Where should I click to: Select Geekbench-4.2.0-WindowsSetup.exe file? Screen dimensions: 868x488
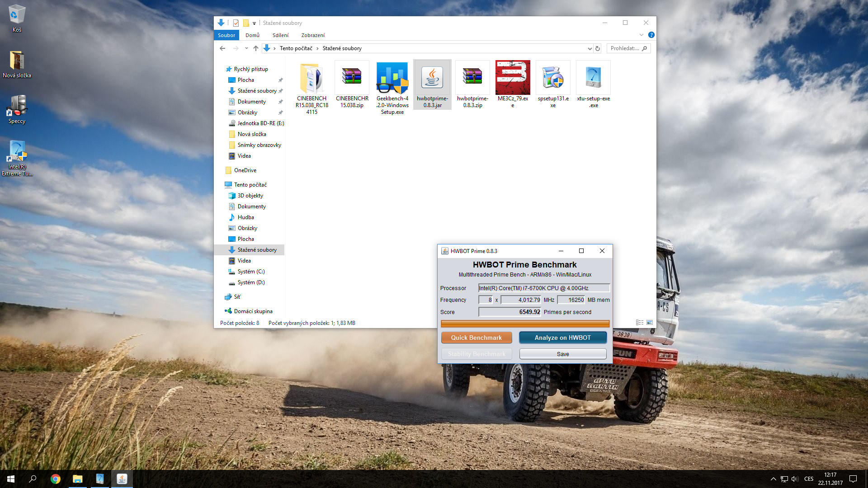coord(392,88)
